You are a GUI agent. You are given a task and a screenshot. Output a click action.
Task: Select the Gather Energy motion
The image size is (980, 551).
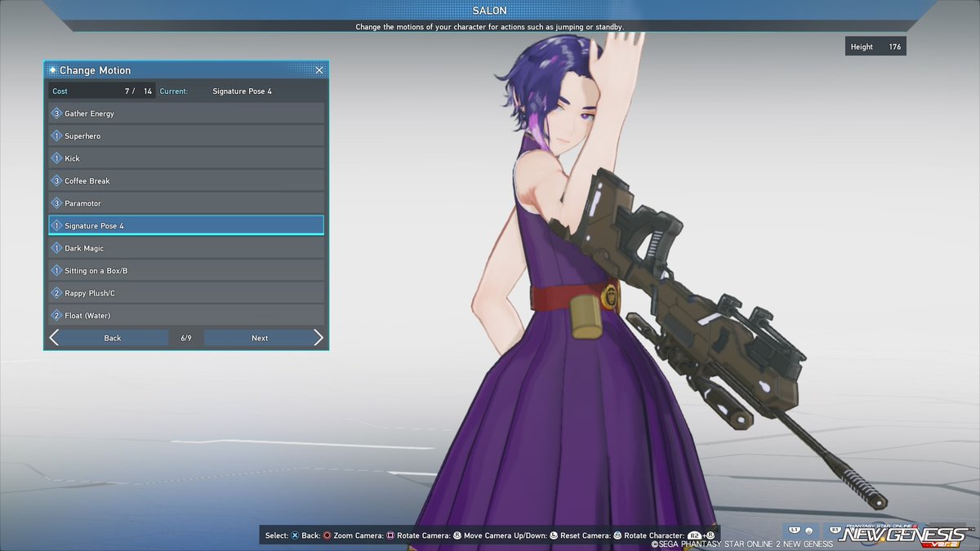186,113
